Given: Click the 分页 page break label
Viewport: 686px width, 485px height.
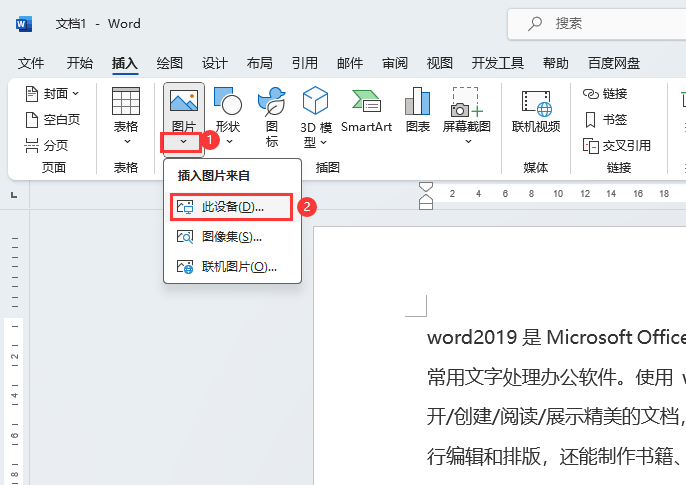Looking at the screenshot, I should 56,146.
